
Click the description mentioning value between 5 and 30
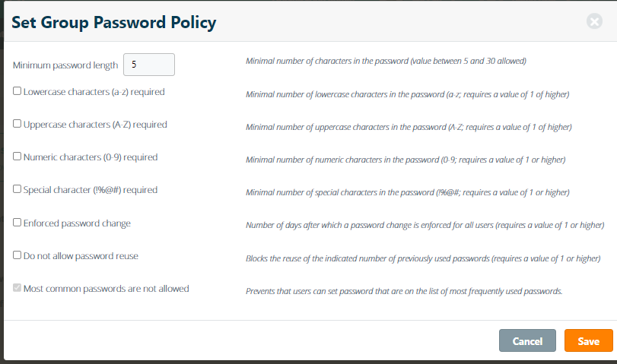point(386,60)
